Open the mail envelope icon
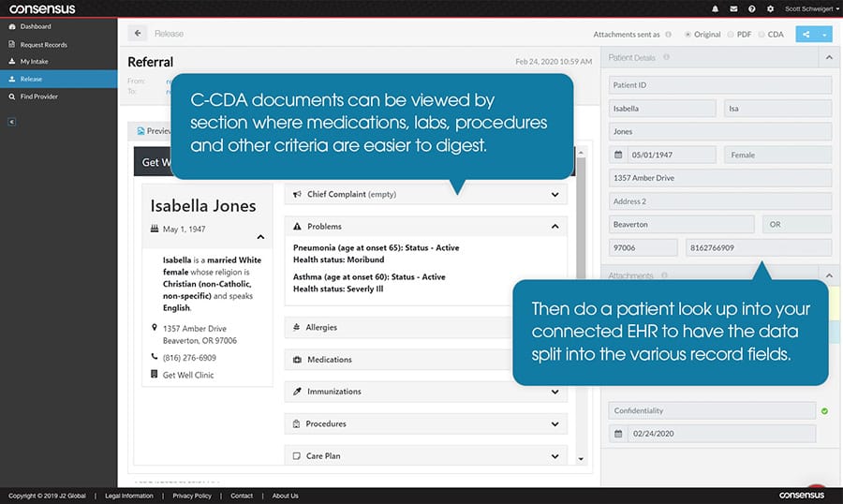The image size is (843, 504). pyautogui.click(x=733, y=8)
